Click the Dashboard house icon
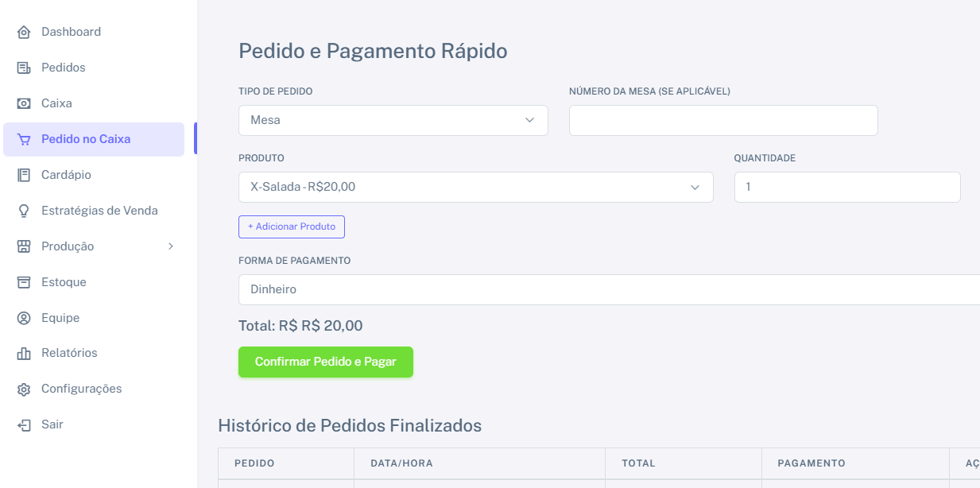Image resolution: width=980 pixels, height=488 pixels. (24, 33)
